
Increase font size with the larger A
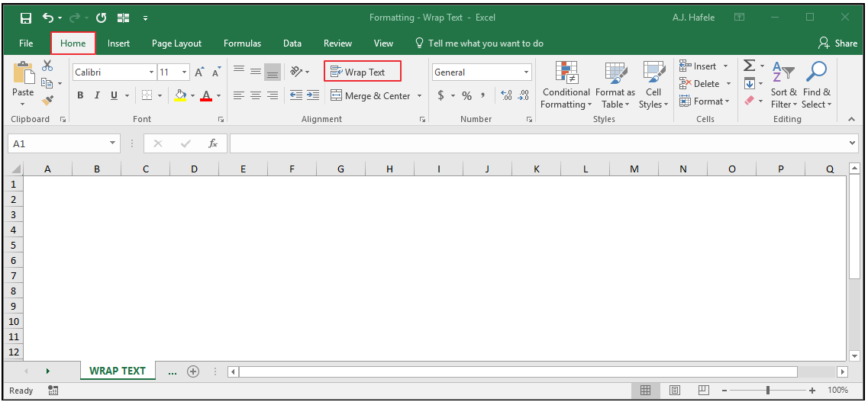200,72
